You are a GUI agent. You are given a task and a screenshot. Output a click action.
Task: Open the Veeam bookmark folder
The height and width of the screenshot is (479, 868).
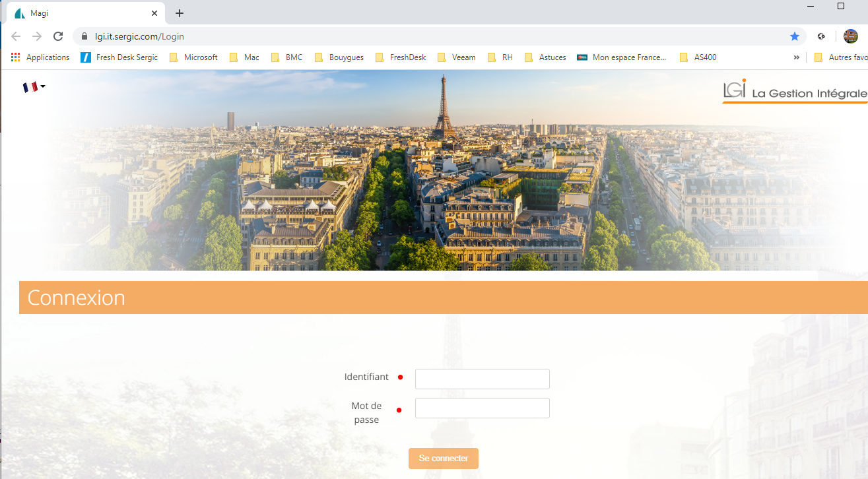(457, 57)
